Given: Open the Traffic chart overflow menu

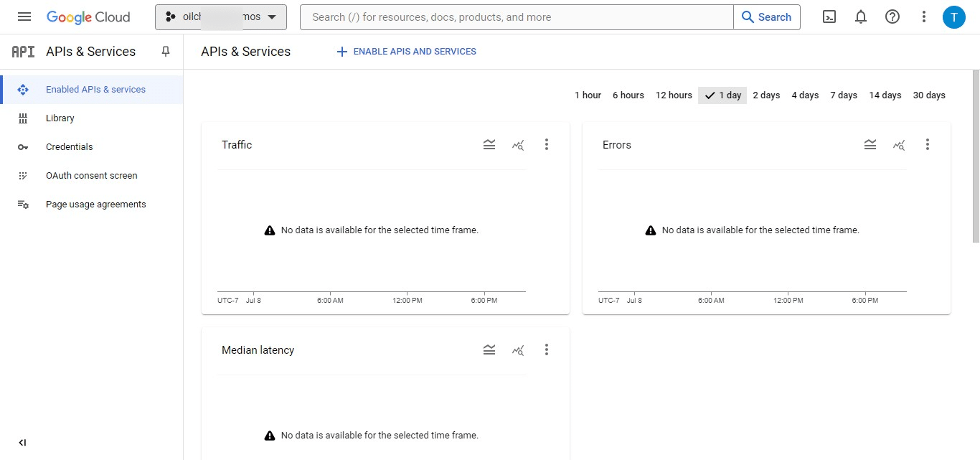Looking at the screenshot, I should tap(547, 144).
